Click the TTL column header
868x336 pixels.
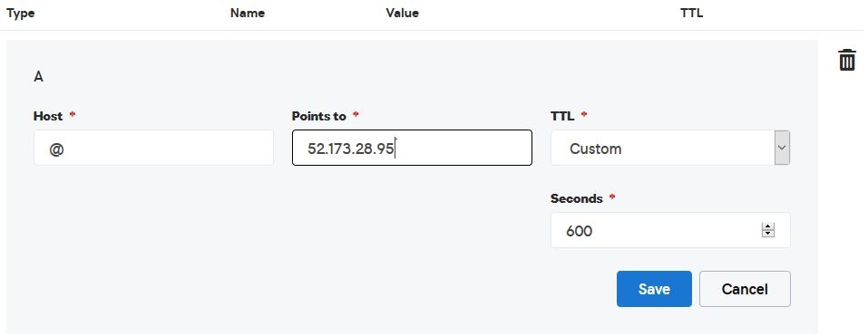692,14
